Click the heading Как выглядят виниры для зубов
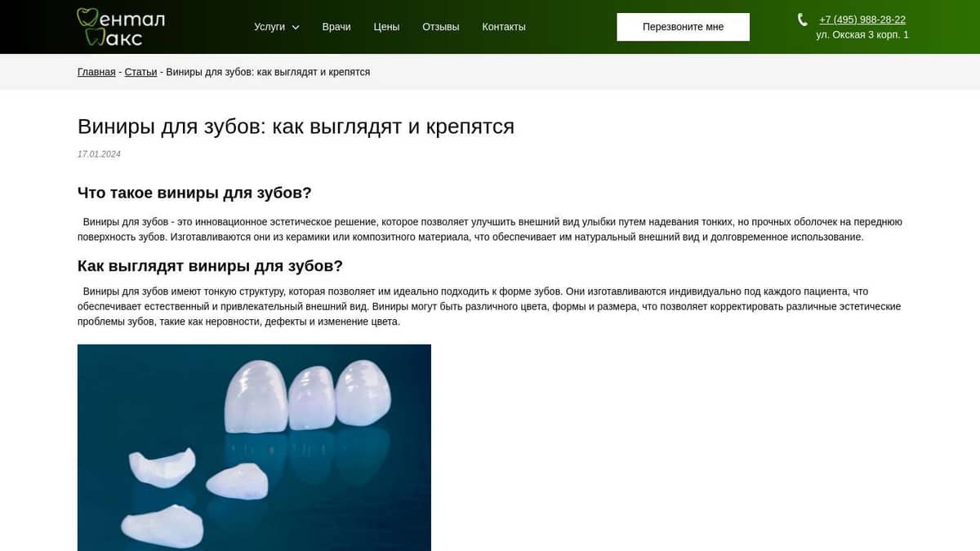This screenshot has width=980, height=551. pos(210,265)
